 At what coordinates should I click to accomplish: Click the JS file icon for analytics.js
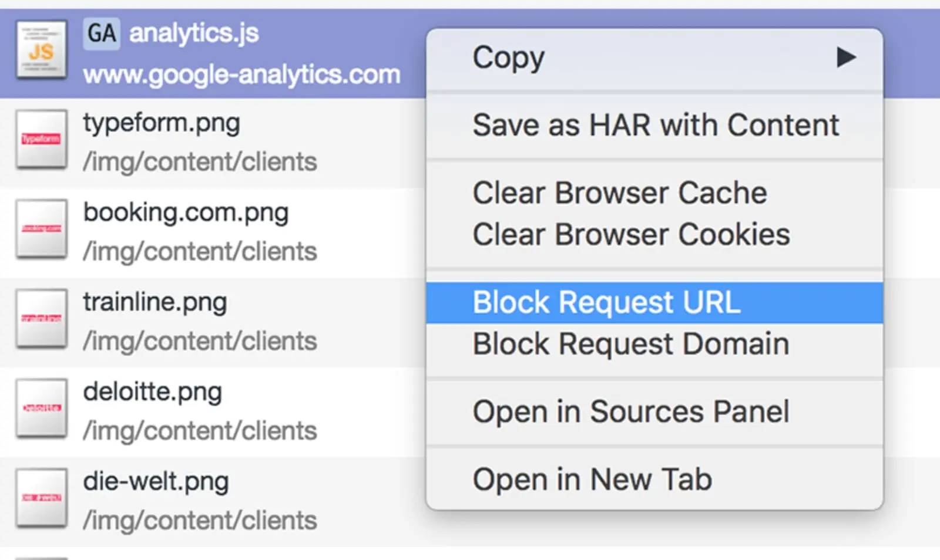coord(41,50)
